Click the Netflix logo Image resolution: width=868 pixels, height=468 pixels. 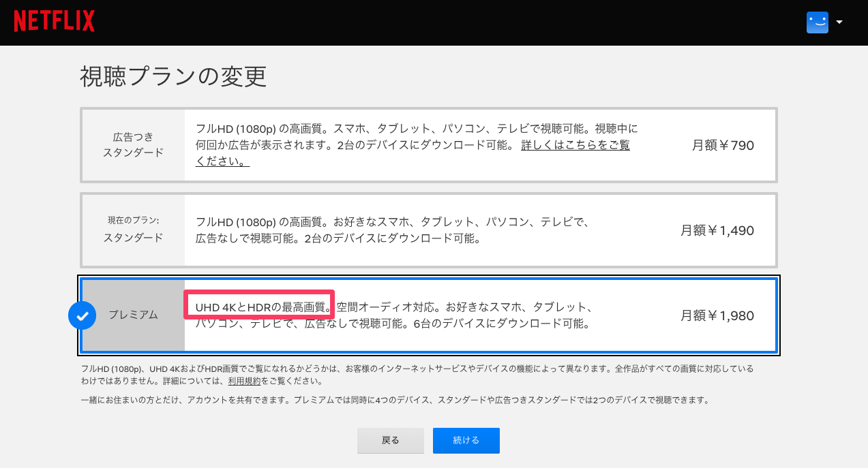pyautogui.click(x=55, y=22)
